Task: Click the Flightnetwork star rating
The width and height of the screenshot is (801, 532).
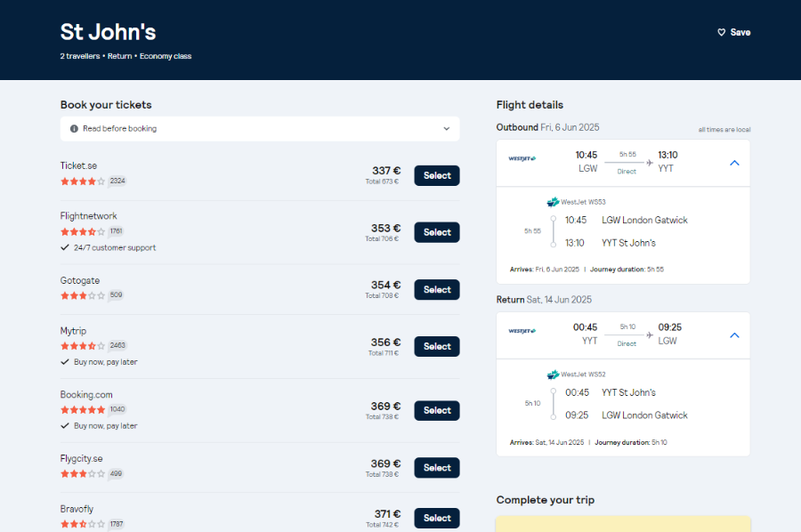Action: coord(83,232)
